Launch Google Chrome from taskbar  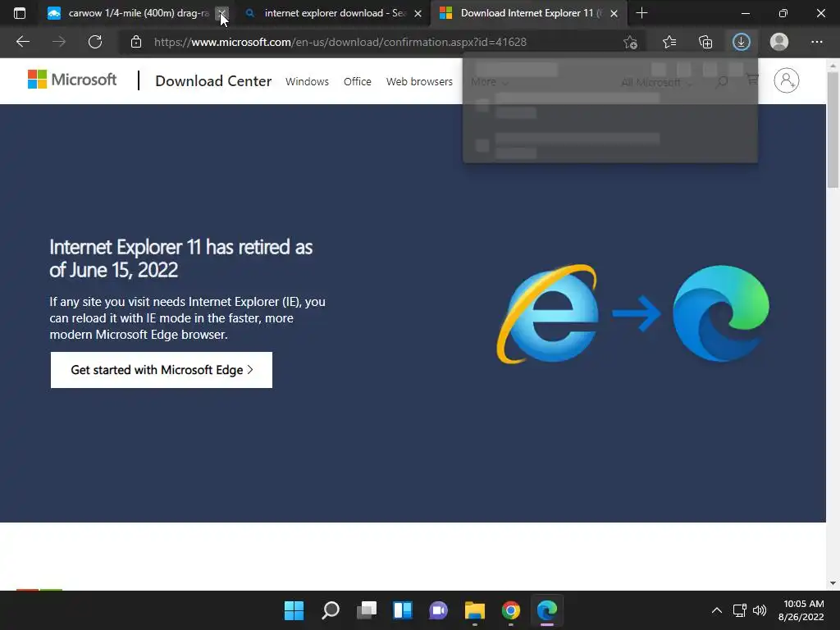click(510, 610)
